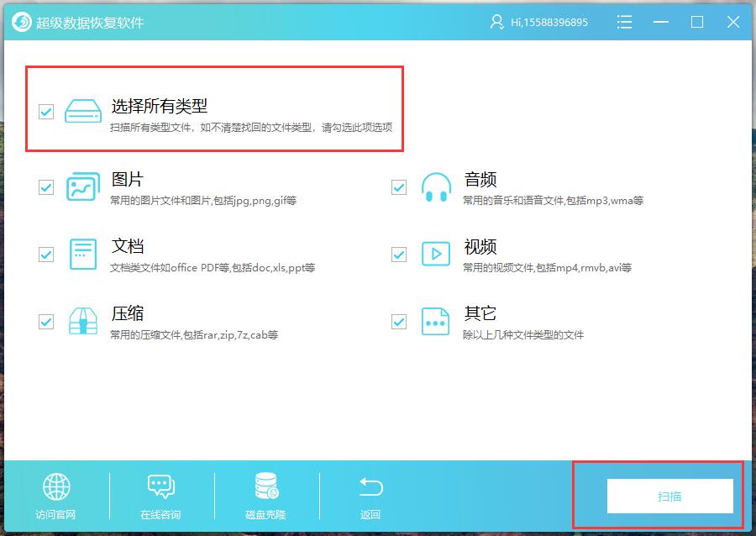Click the Hi,15588396895 account label
The width and height of the screenshot is (756, 536).
(x=551, y=22)
